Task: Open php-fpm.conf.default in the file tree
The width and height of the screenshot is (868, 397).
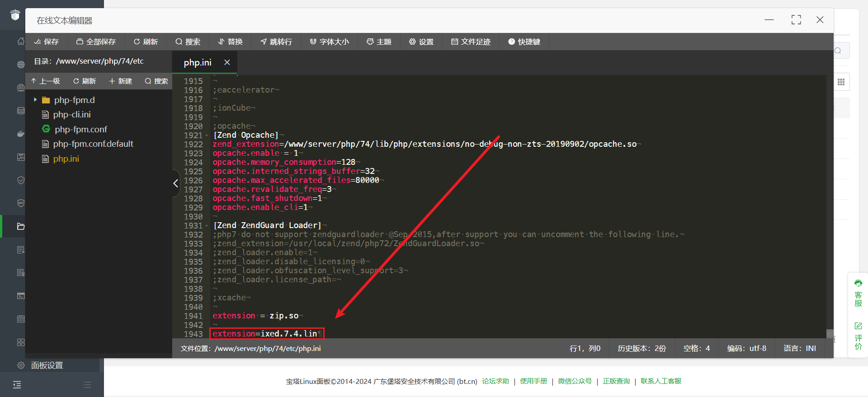Action: (93, 144)
